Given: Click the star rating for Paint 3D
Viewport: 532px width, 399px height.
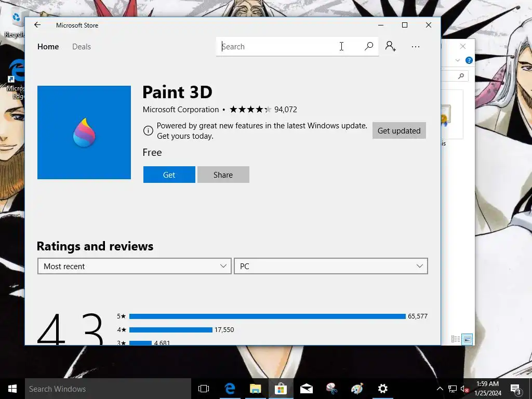Looking at the screenshot, I should pyautogui.click(x=250, y=109).
